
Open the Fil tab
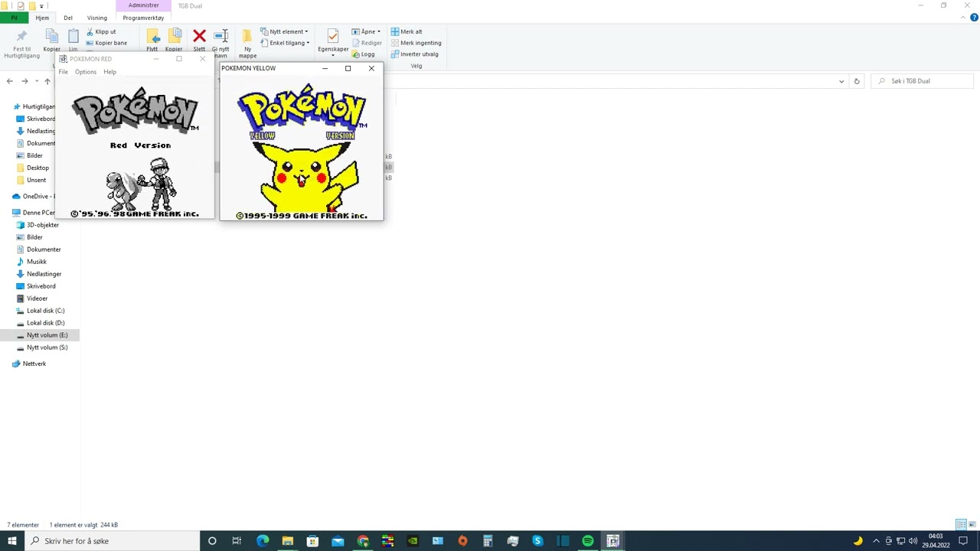click(x=14, y=18)
